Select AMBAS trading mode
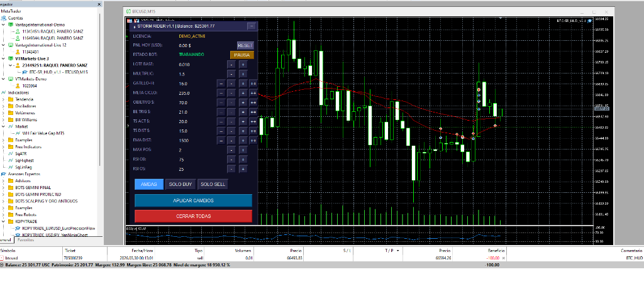Viewport: 644px width, 289px height. (148, 184)
